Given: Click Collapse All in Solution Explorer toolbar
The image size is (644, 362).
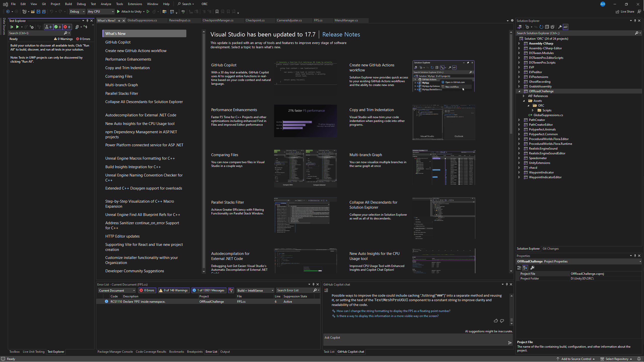Looking at the screenshot, I should click(x=547, y=27).
